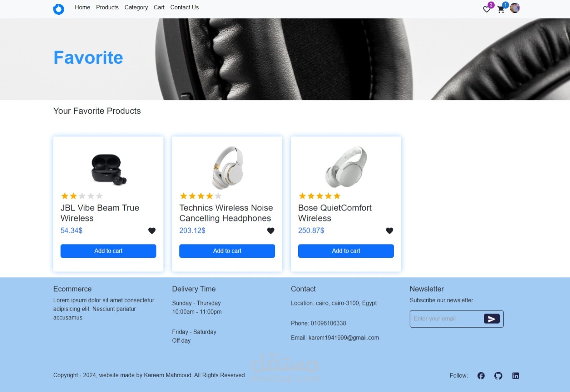Click the blue site logo icon
The image size is (570, 392).
pyautogui.click(x=59, y=9)
